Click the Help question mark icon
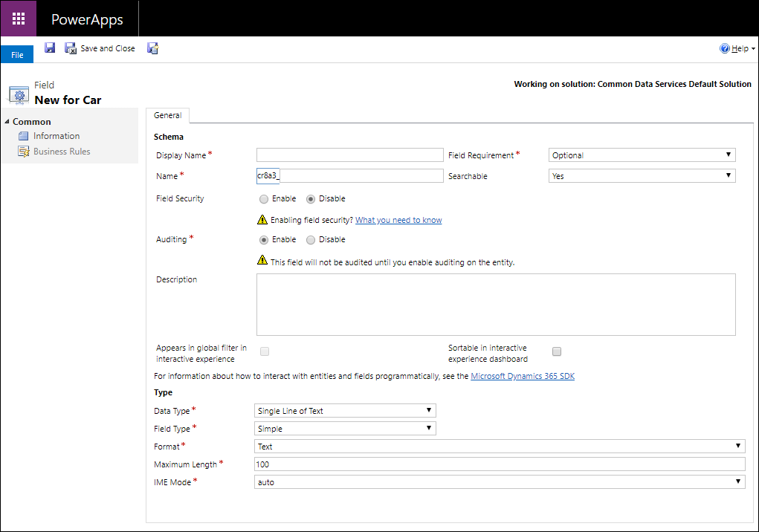 (x=724, y=48)
